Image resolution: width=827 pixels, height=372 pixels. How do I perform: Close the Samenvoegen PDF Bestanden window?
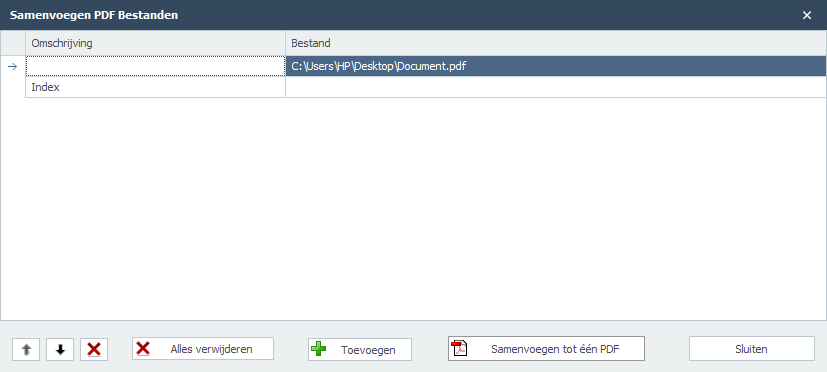click(x=806, y=15)
